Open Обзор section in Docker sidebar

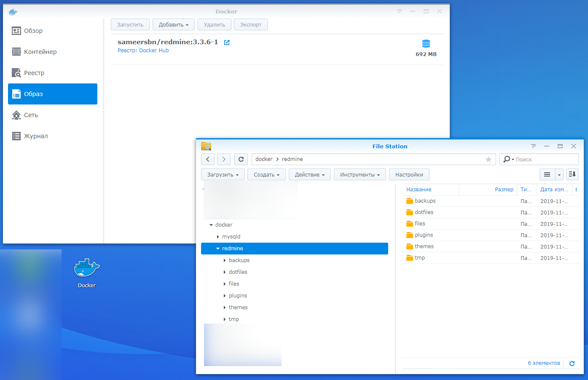53,31
